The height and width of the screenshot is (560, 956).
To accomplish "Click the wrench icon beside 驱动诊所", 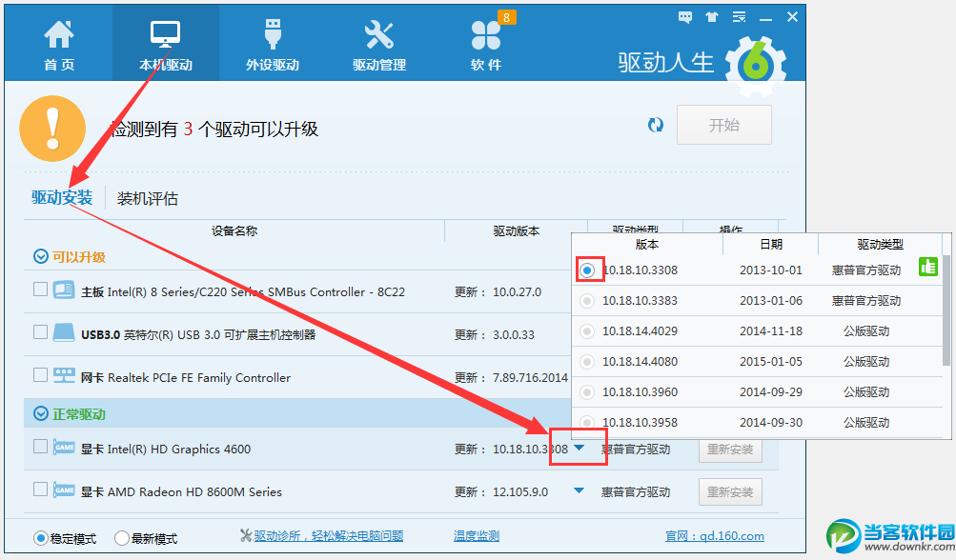I will [246, 535].
